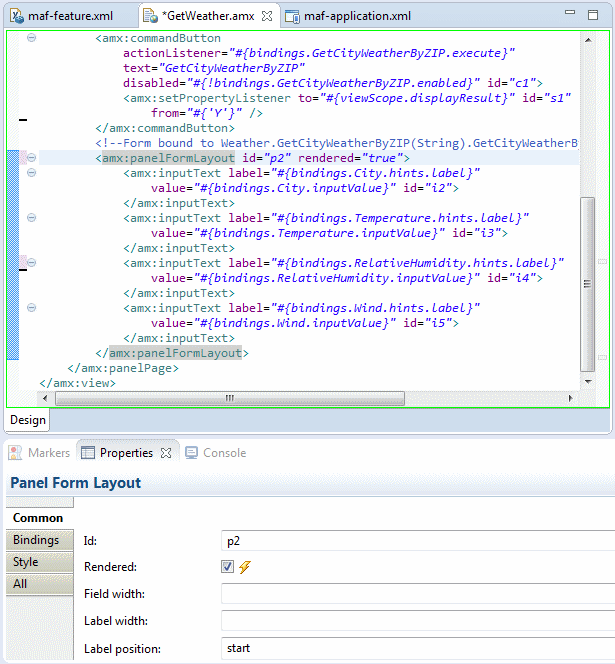Click the closing </amx:commandButton> tag
Viewport: 615px width, 664px height.
coord(165,128)
